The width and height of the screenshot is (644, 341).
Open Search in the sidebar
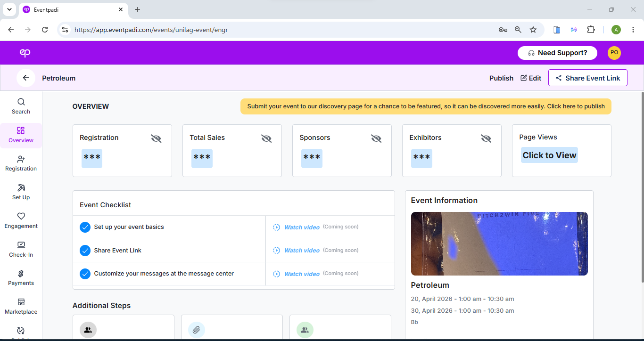click(x=21, y=106)
